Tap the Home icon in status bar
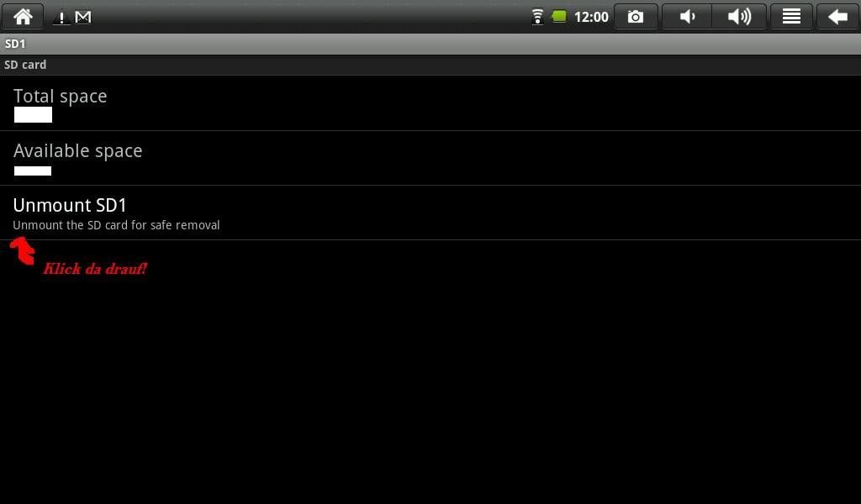 pyautogui.click(x=23, y=17)
